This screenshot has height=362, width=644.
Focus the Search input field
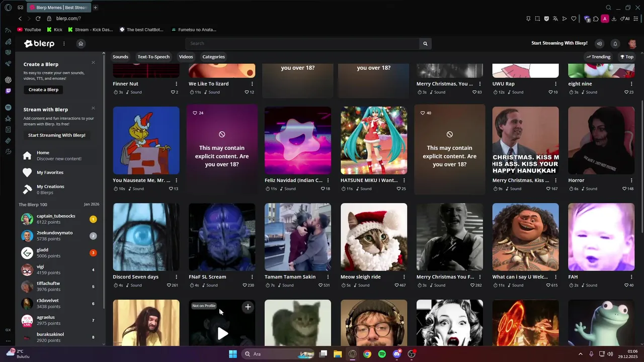[x=303, y=44]
